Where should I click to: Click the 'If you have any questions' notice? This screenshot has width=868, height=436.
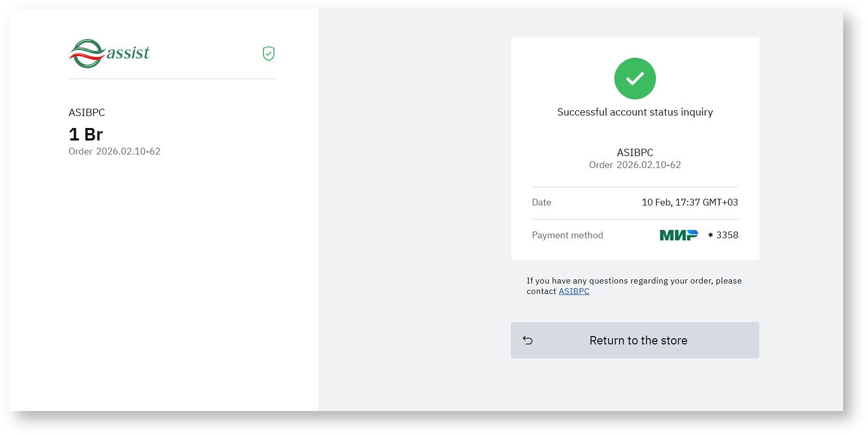pos(634,281)
